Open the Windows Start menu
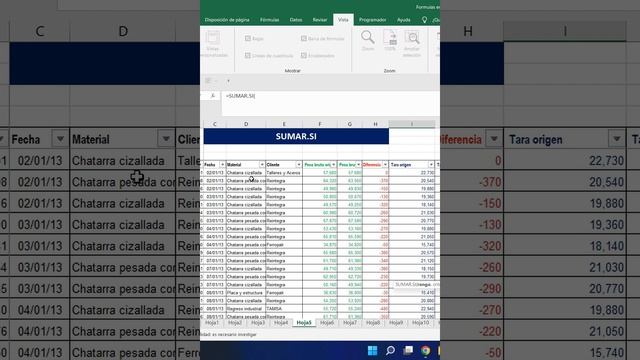This screenshot has width=640, height=360. [372, 351]
